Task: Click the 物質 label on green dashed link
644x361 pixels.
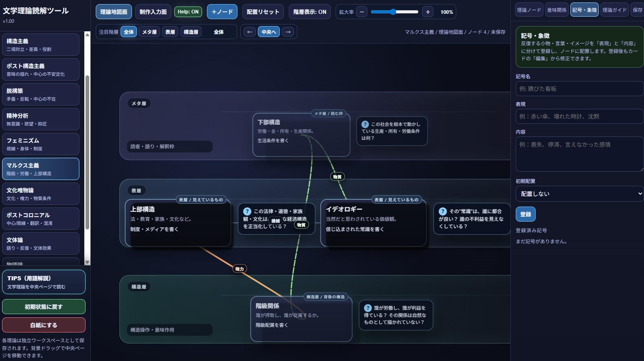Action: point(337,176)
